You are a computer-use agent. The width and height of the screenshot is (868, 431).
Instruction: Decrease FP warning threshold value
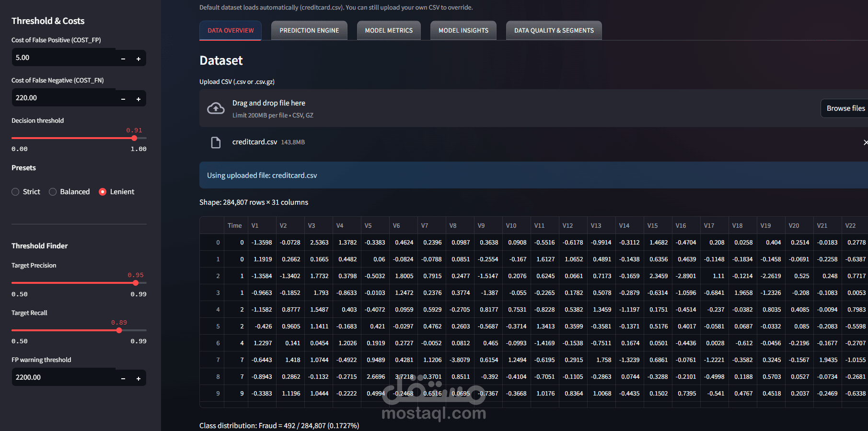pos(123,378)
